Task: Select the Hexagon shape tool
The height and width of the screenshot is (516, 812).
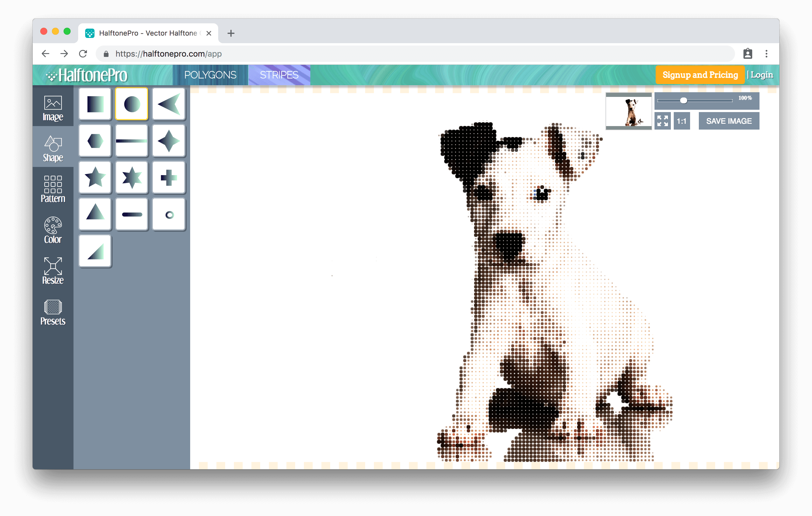Action: (x=95, y=141)
